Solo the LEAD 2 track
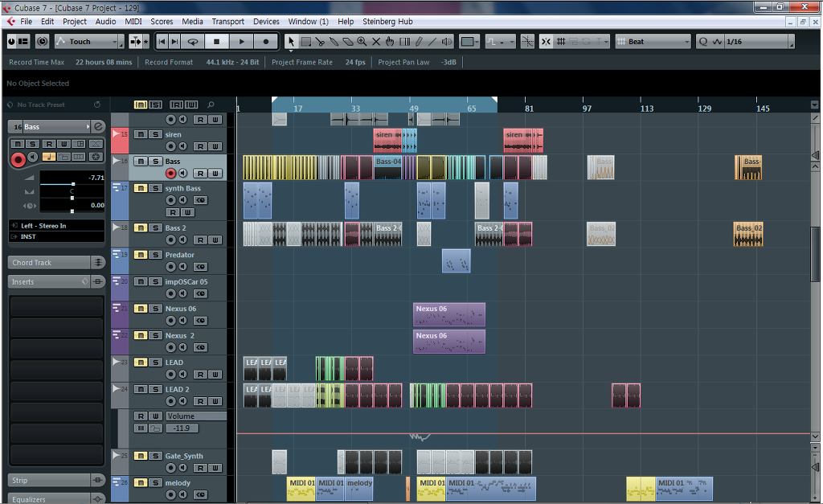This screenshot has width=823, height=504. click(x=155, y=389)
